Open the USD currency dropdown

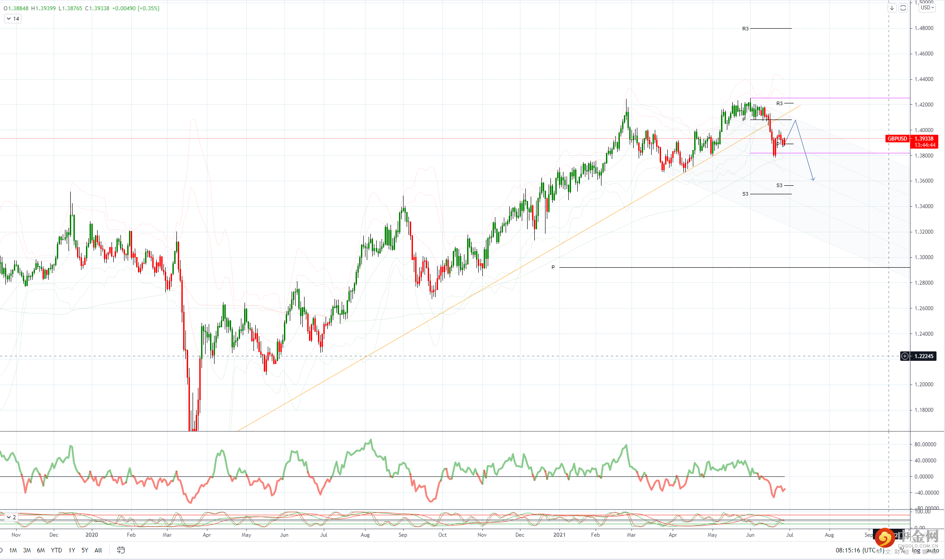click(927, 8)
